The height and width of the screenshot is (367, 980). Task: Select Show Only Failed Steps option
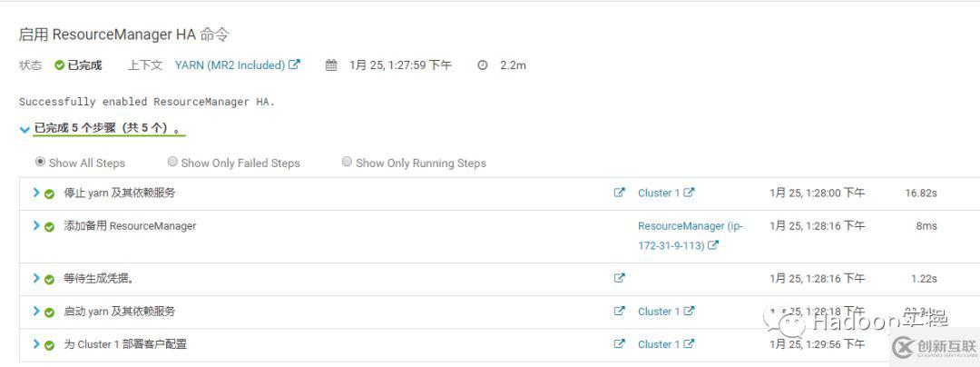click(172, 163)
